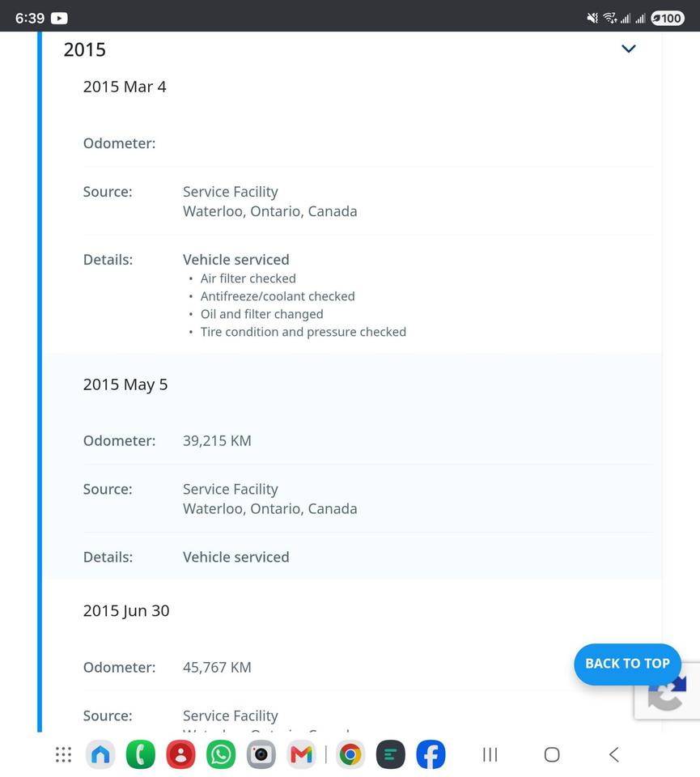Open Gmail from the dock

point(301,754)
